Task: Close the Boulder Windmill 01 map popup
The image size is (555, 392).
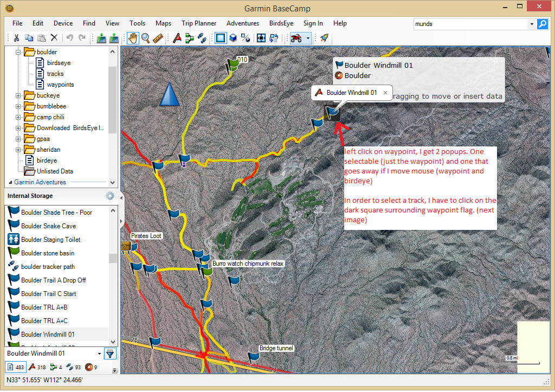Action: tap(385, 93)
